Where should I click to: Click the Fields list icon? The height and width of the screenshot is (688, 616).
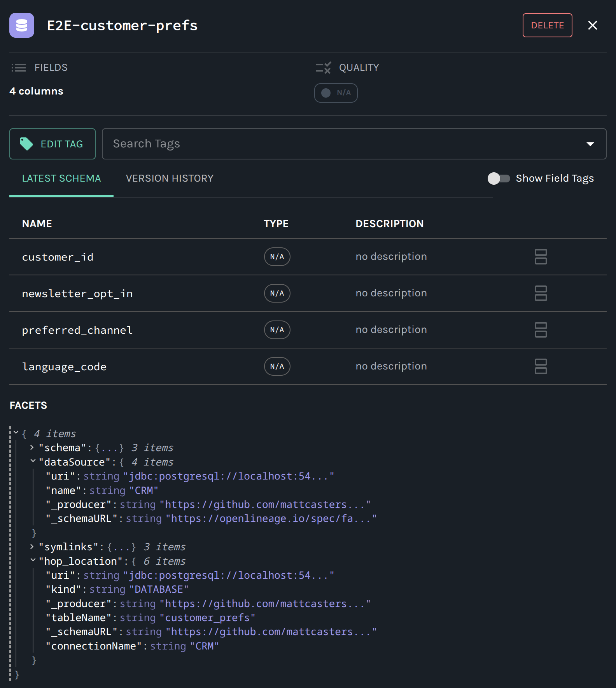(x=19, y=68)
